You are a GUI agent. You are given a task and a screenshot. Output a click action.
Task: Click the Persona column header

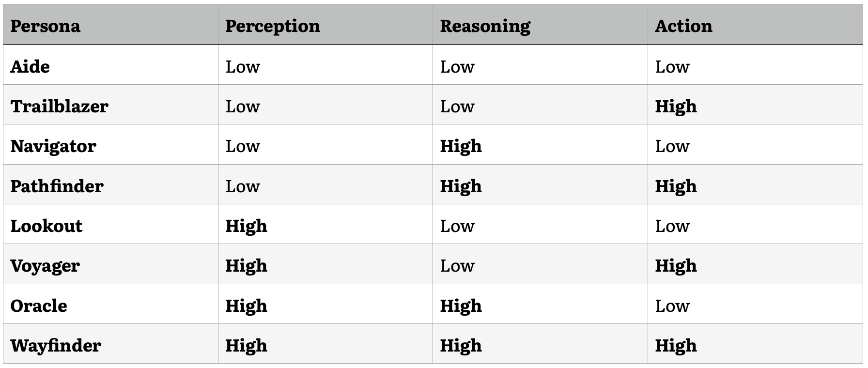46,26
